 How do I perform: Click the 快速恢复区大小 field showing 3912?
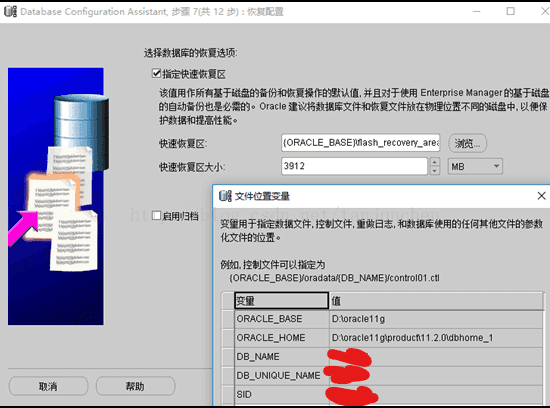coord(354,166)
